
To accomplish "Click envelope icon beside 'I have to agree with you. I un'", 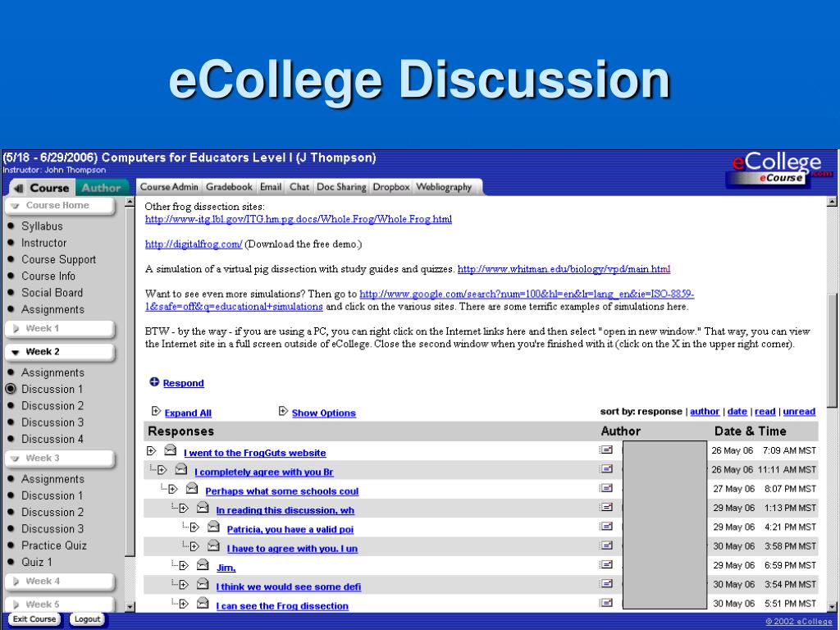I will pos(213,546).
